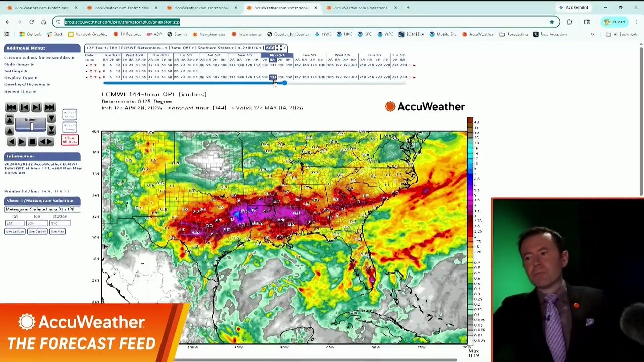Expand the Multi-loops menu

19,64
